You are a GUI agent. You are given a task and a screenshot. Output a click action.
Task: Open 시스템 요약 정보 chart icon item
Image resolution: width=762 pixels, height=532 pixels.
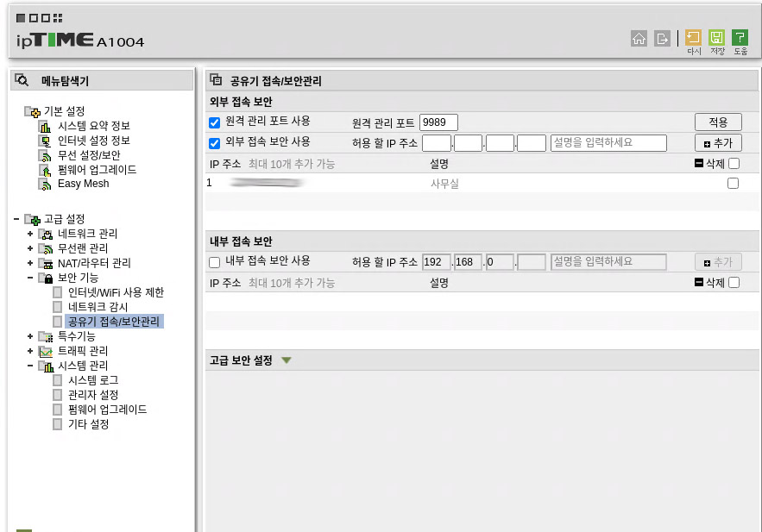[x=45, y=126]
